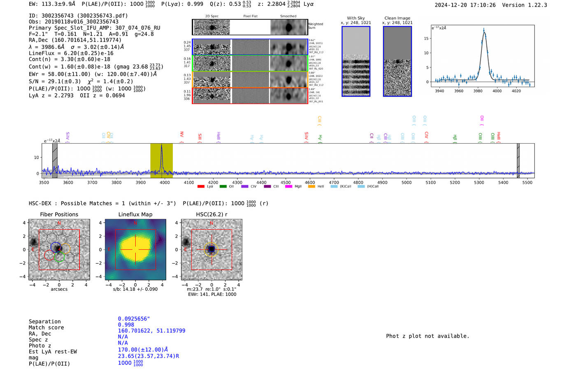576x392 pixels.
Task: Select the orange-bordered fiber 2D spec row
Action: (x=250, y=79)
